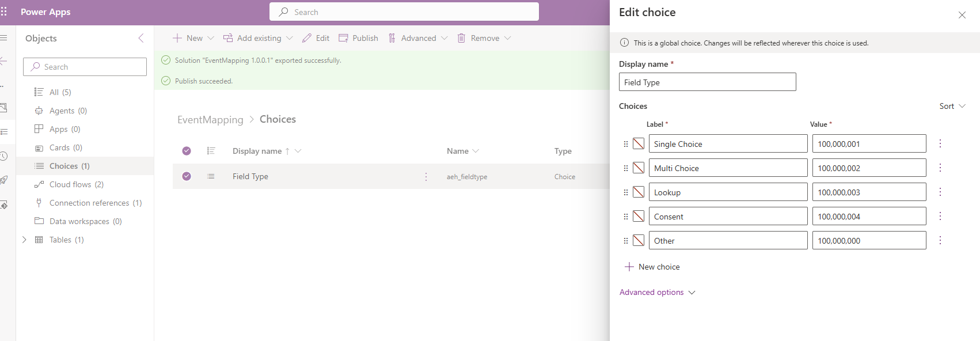Click the drag handle beside Single Choice
This screenshot has width=980, height=341.
tap(626, 144)
